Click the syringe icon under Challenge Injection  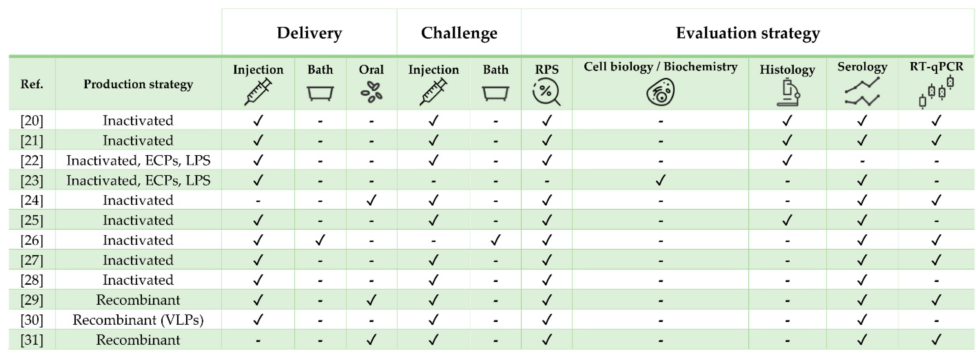point(433,92)
